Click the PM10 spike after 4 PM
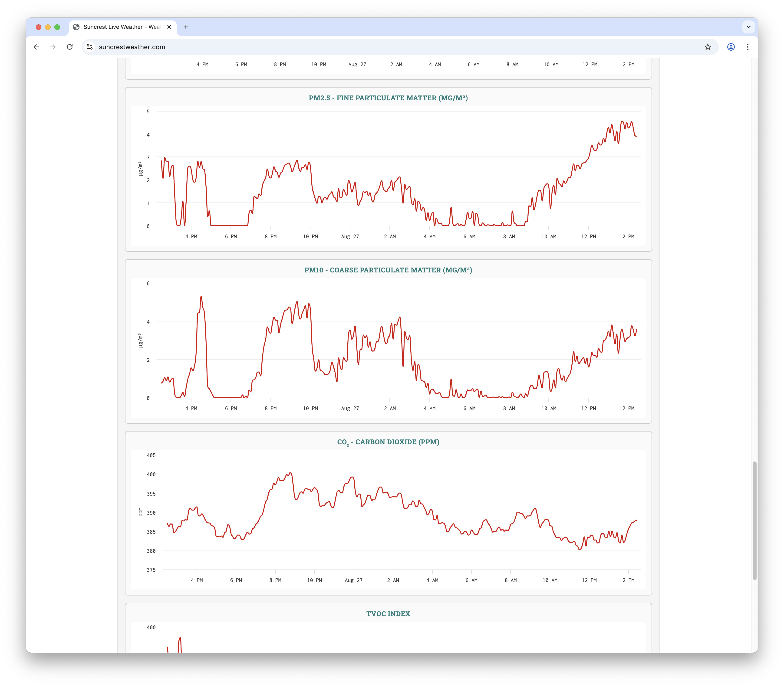The image size is (784, 687). click(x=201, y=297)
